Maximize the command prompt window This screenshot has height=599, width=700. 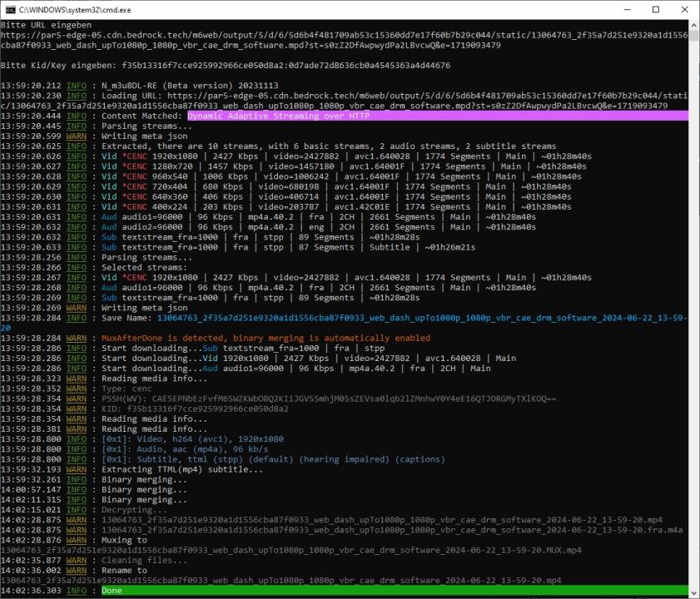coord(655,9)
